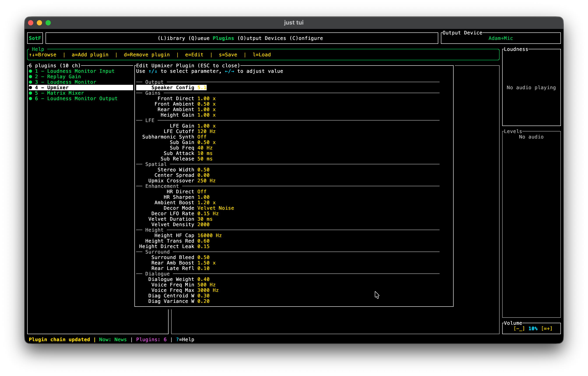Toggle Subharmonic Synth Off value
The image size is (588, 376).
pos(202,137)
